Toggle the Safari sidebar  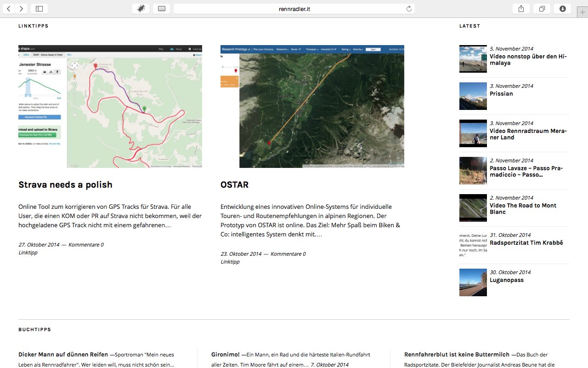(x=39, y=9)
